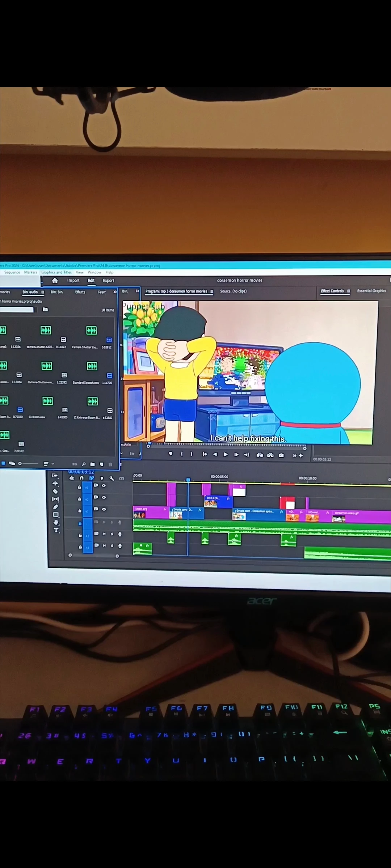Viewport: 391px width, 868px height.
Task: Step forward one frame
Action: tap(236, 455)
